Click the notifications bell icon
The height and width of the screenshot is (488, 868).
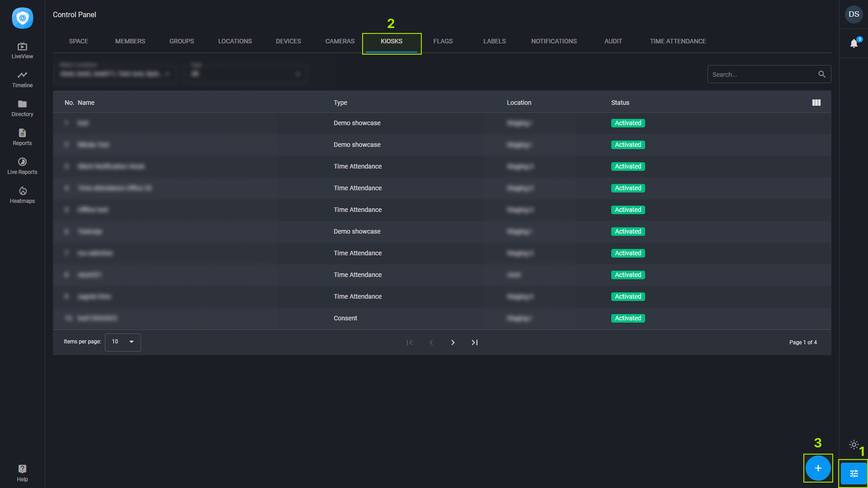click(x=854, y=43)
